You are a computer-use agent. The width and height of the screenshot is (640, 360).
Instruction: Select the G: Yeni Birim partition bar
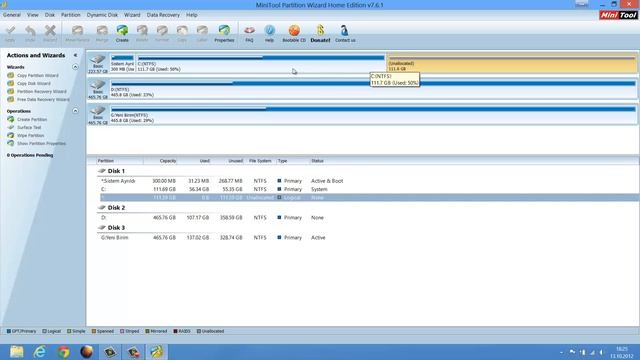[x=373, y=114]
